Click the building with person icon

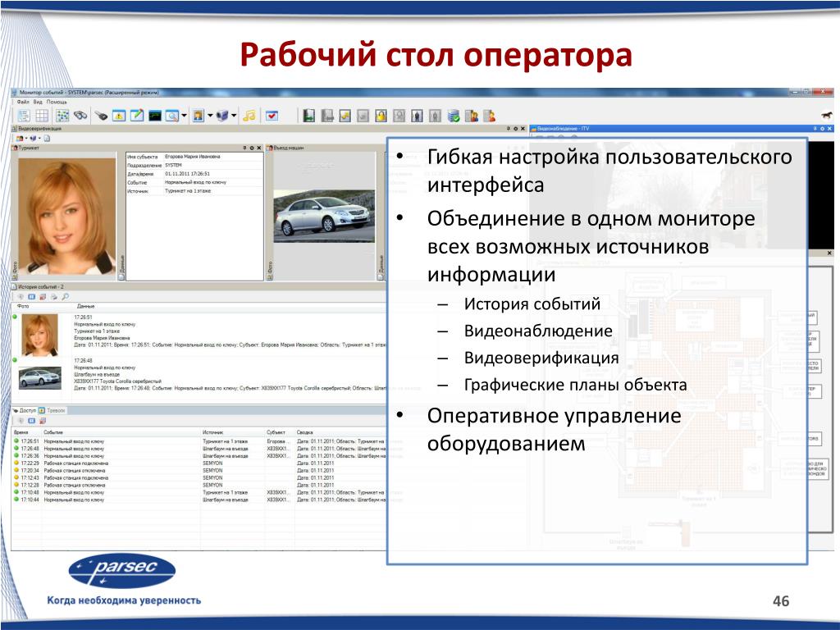point(472,115)
